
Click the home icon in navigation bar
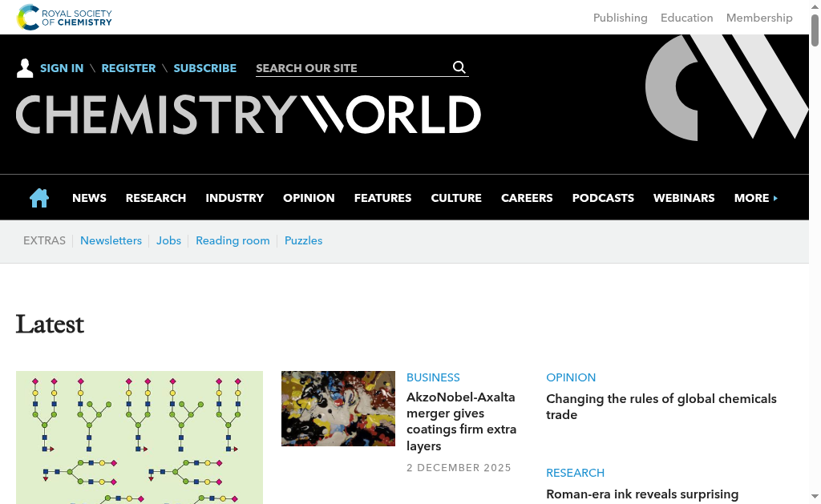(x=39, y=198)
